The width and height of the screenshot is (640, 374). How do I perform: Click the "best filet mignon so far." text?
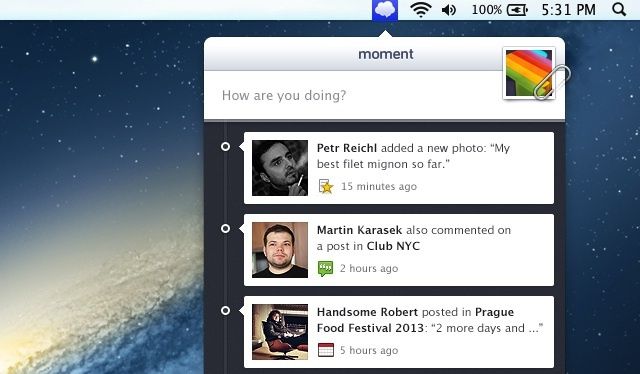pyautogui.click(x=383, y=164)
